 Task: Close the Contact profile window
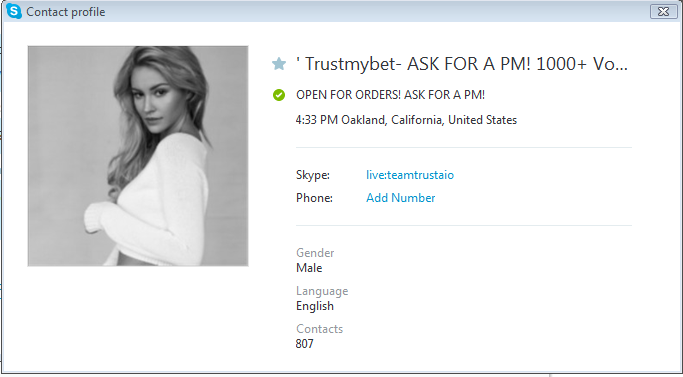pyautogui.click(x=663, y=11)
